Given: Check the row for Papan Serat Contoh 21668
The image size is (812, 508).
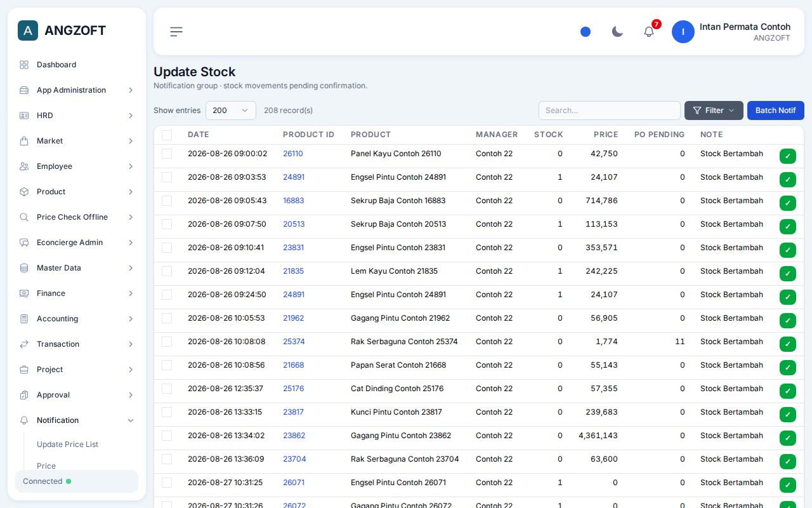Looking at the screenshot, I should coord(167,365).
